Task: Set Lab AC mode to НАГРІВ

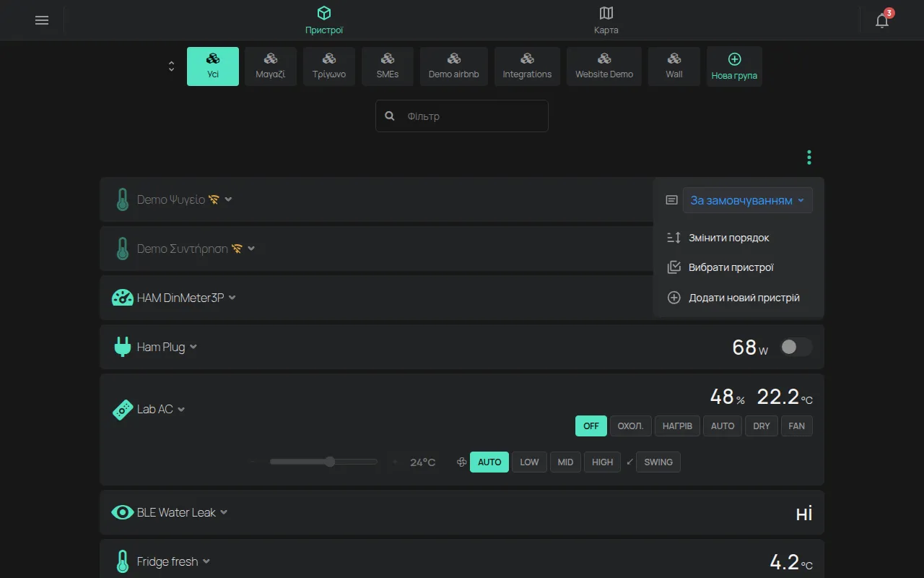Action: 677,426
